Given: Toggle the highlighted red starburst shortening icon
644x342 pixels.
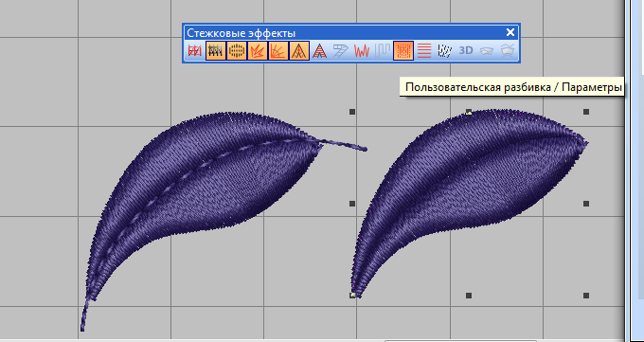Looking at the screenshot, I should 258,51.
